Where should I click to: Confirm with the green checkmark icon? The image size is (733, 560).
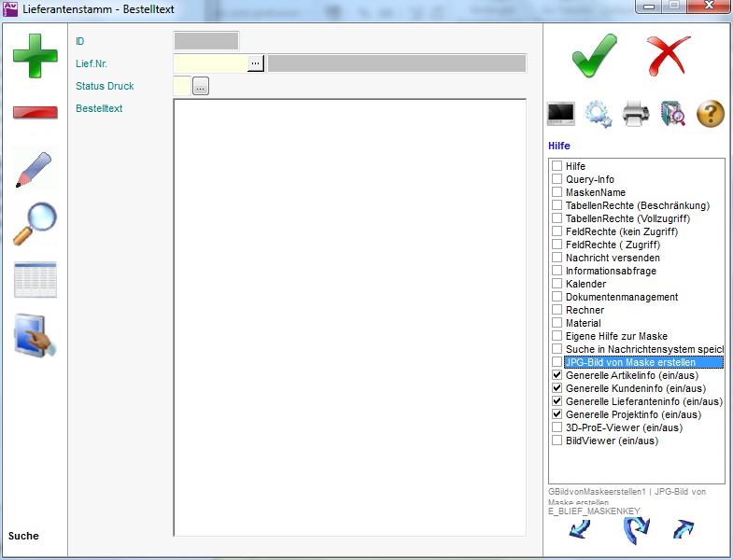595,56
